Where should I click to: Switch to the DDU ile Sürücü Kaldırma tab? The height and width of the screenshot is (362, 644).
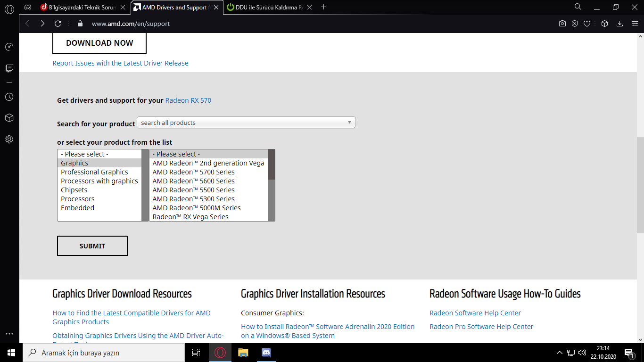(x=270, y=8)
